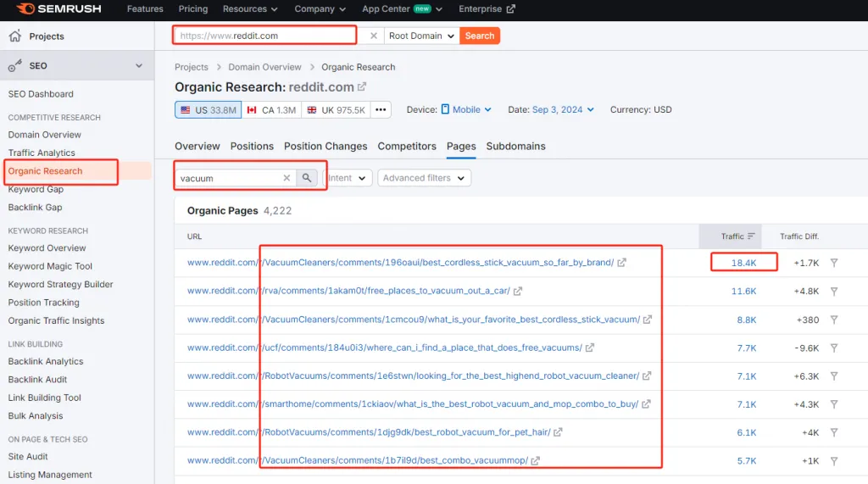Open Site Audit in sidebar
868x484 pixels.
point(28,457)
